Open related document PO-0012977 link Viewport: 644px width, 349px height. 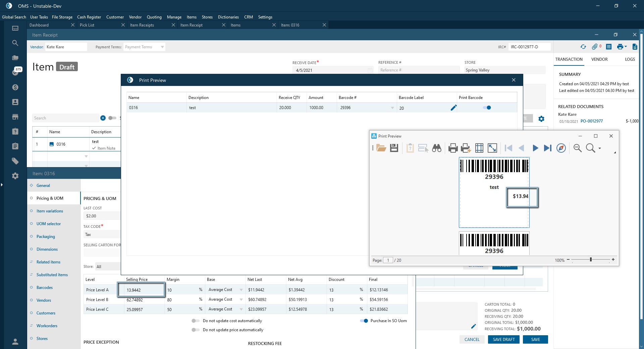(x=592, y=121)
